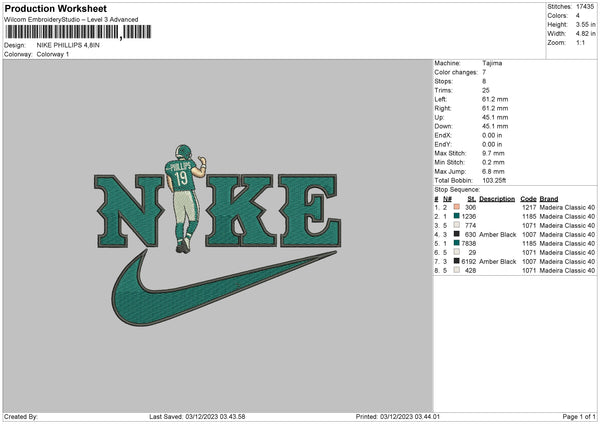Screen dimensions: 600x424
Task: Click the EndY value 0.00 in
Action: [x=492, y=144]
